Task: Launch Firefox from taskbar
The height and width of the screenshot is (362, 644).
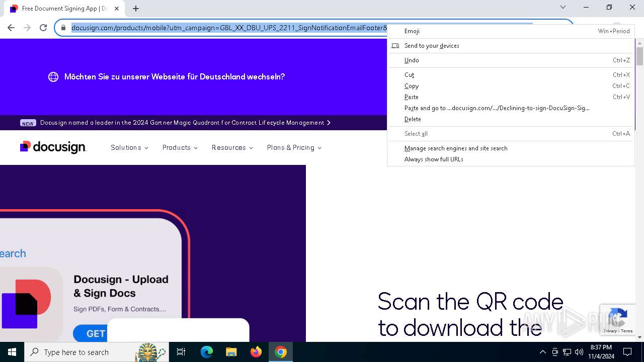Action: (x=256, y=352)
